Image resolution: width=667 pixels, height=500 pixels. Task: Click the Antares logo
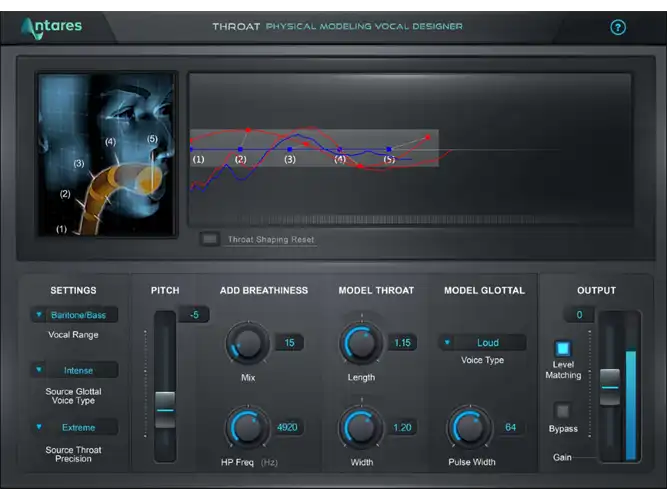[x=51, y=28]
